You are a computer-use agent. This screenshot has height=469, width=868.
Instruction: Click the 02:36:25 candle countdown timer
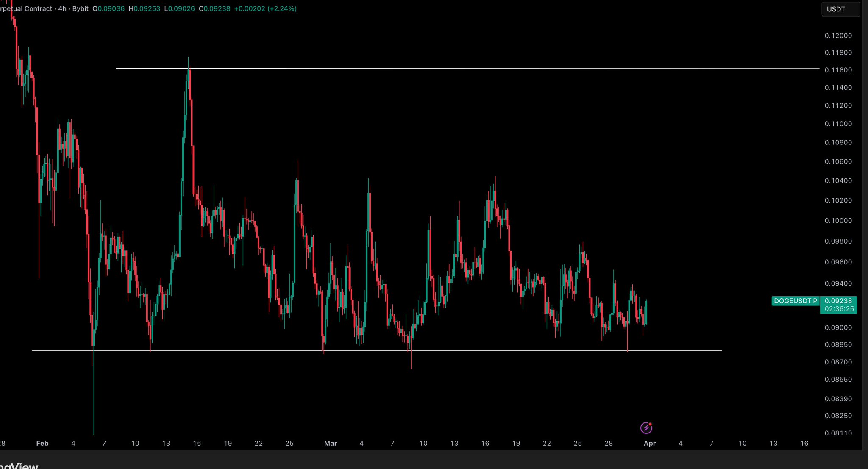pos(838,309)
